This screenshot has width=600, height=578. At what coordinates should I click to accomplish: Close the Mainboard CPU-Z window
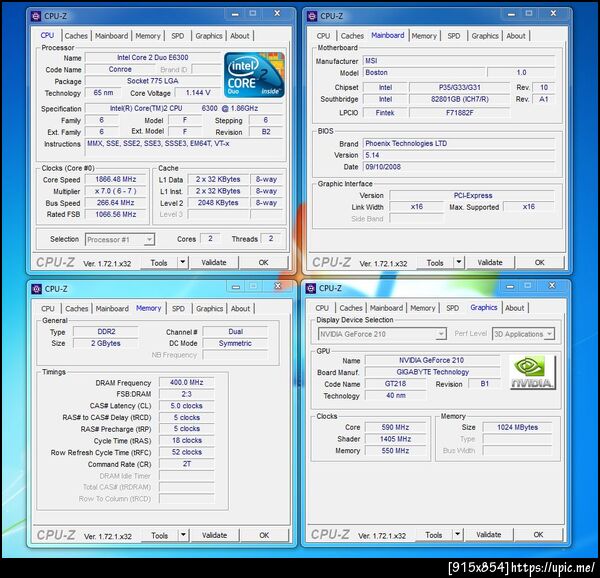coord(553,13)
